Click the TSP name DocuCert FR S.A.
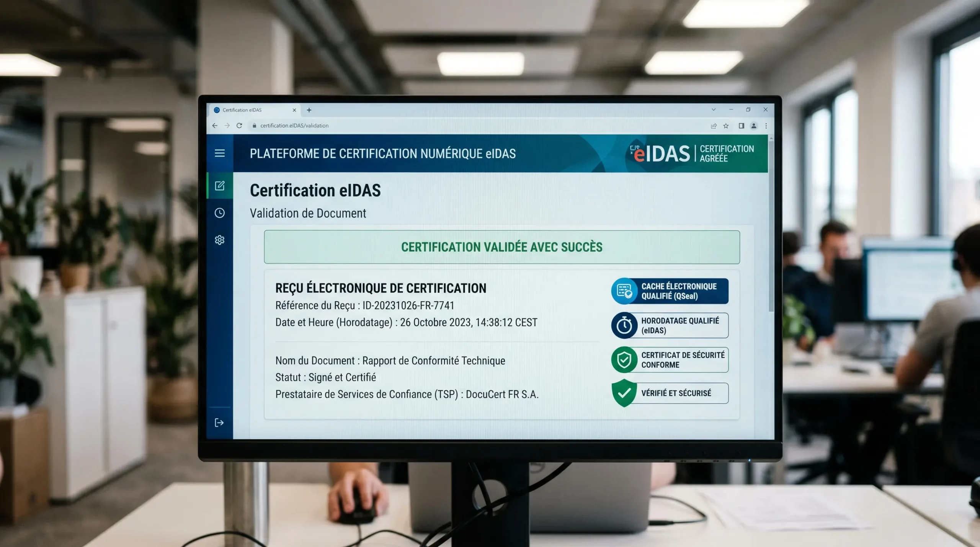 click(x=502, y=394)
